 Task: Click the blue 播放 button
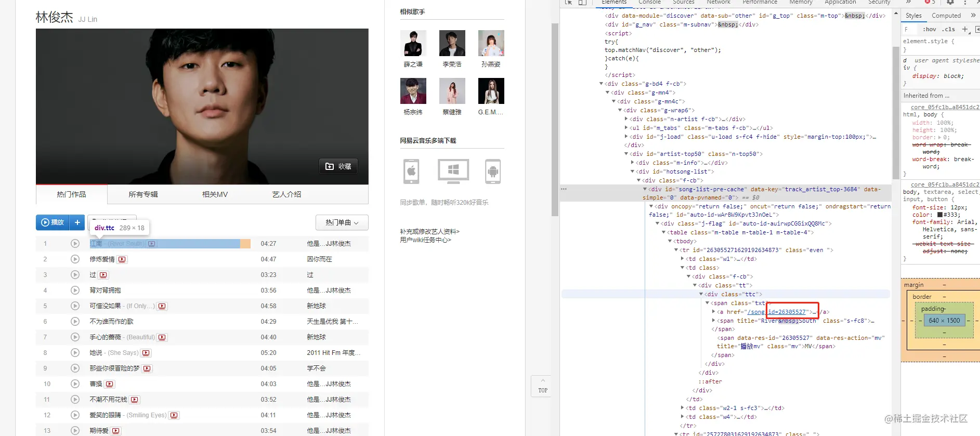tap(53, 222)
